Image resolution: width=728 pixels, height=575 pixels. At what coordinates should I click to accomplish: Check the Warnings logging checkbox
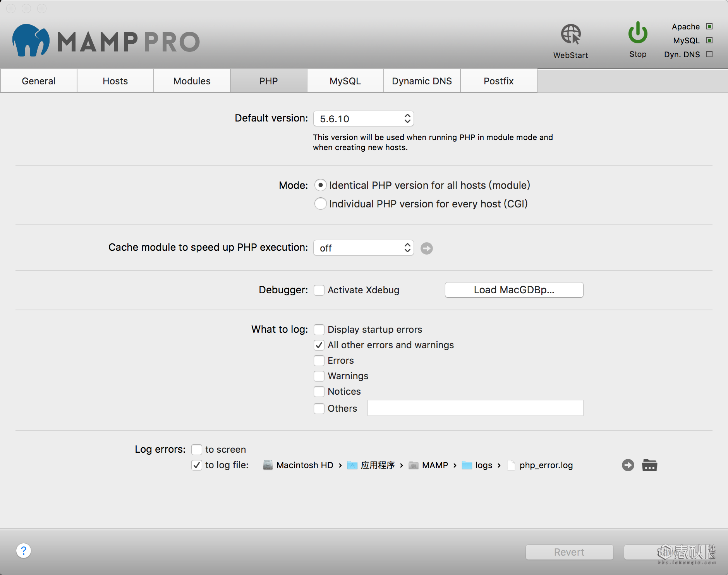click(319, 376)
